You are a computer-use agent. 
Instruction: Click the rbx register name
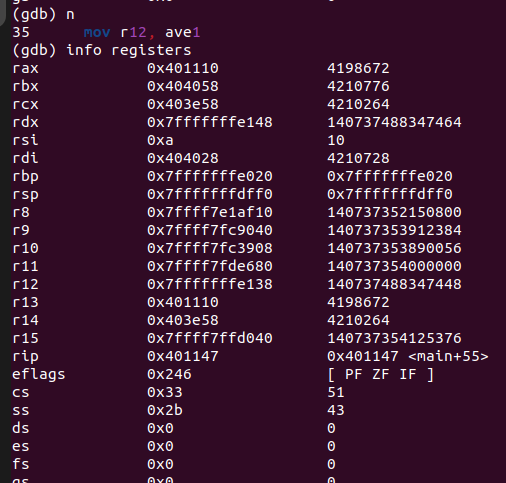pos(25,86)
